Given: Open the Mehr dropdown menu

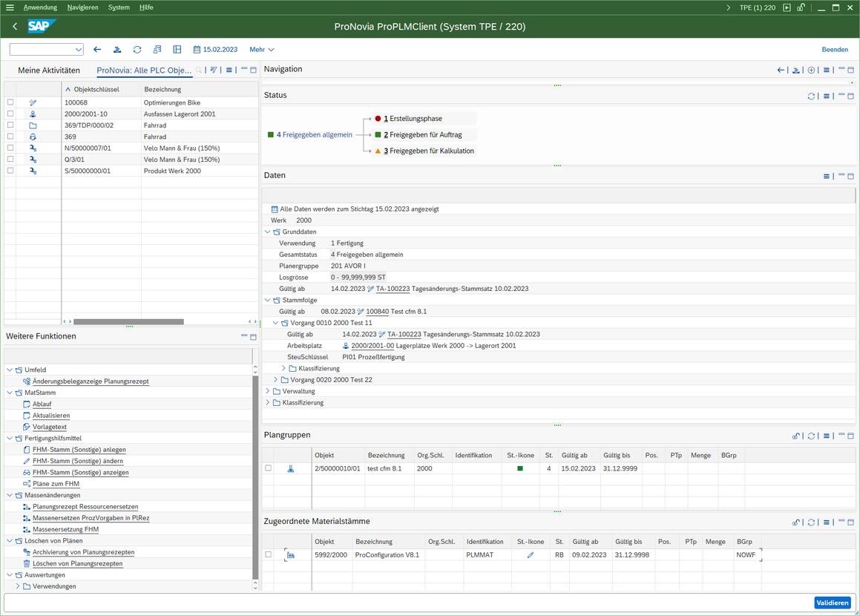Looking at the screenshot, I should (262, 50).
